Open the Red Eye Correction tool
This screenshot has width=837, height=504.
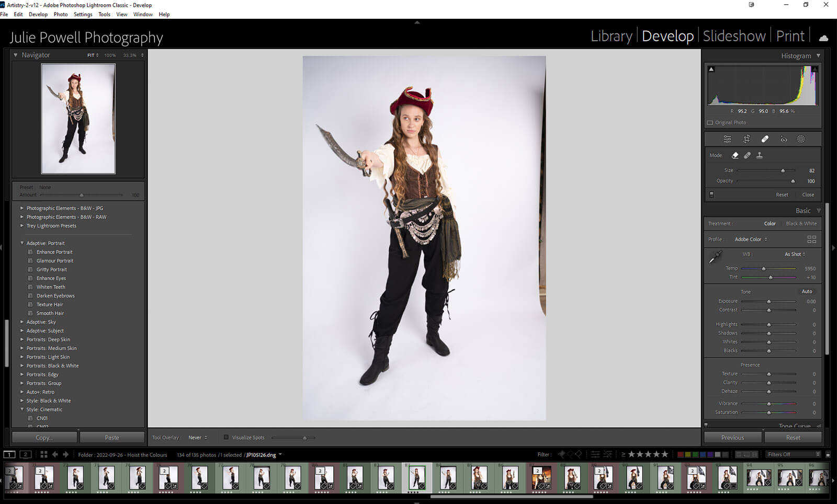783,139
